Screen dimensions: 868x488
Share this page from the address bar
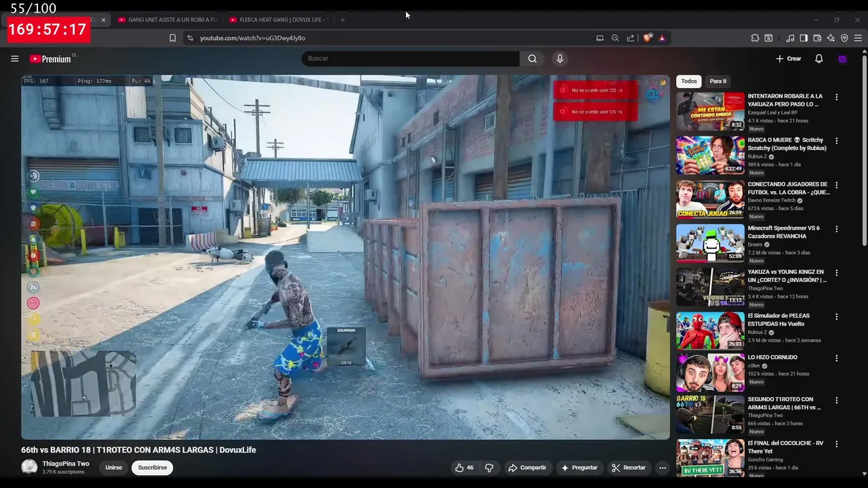631,38
